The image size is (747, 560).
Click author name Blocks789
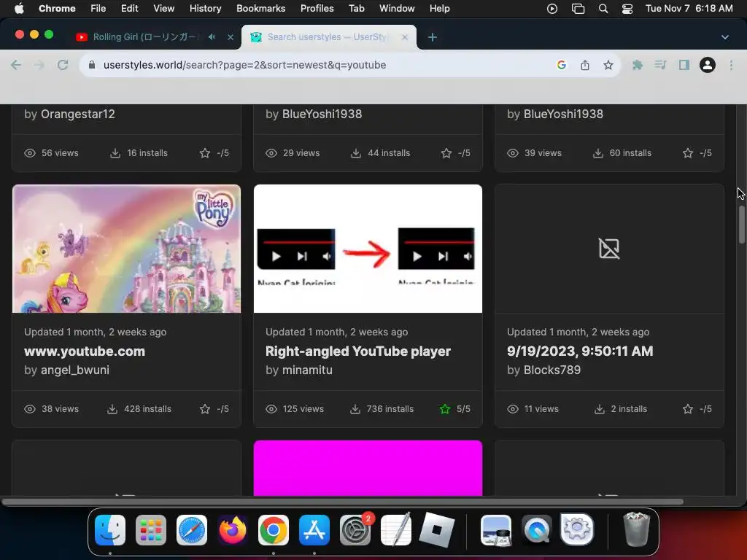click(x=552, y=370)
